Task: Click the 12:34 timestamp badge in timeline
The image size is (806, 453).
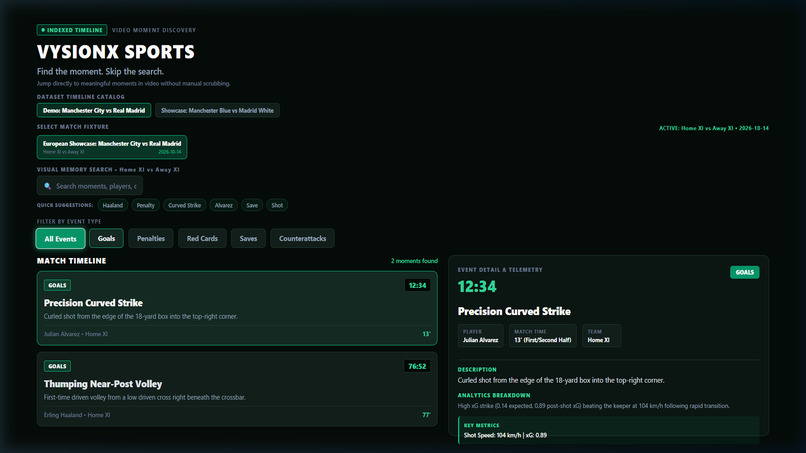Action: (417, 285)
